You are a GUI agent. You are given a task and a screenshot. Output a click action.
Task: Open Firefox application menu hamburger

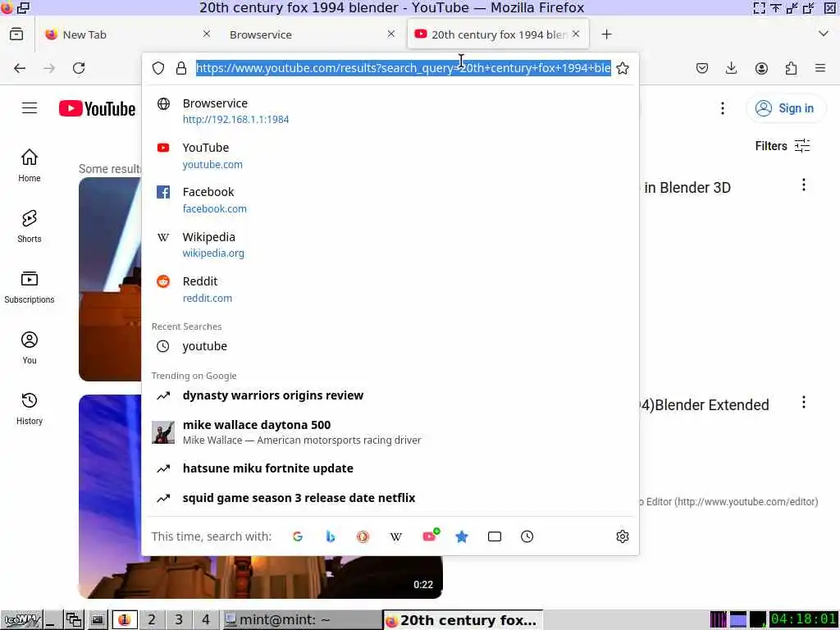click(820, 68)
